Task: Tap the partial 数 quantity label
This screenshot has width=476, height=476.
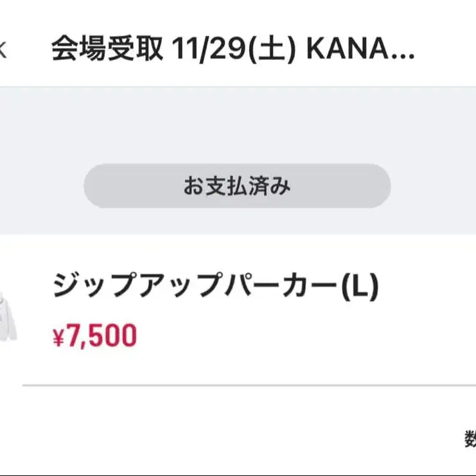Action: [470, 439]
